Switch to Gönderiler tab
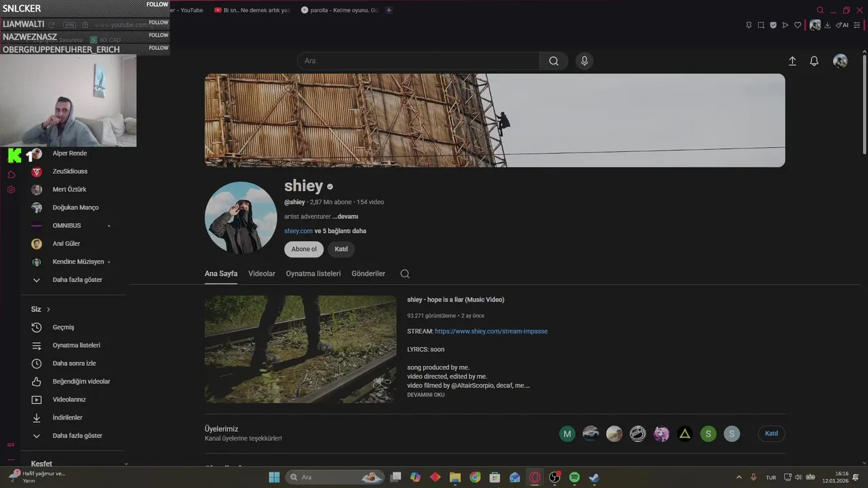Image resolution: width=868 pixels, height=488 pixels. click(x=368, y=274)
